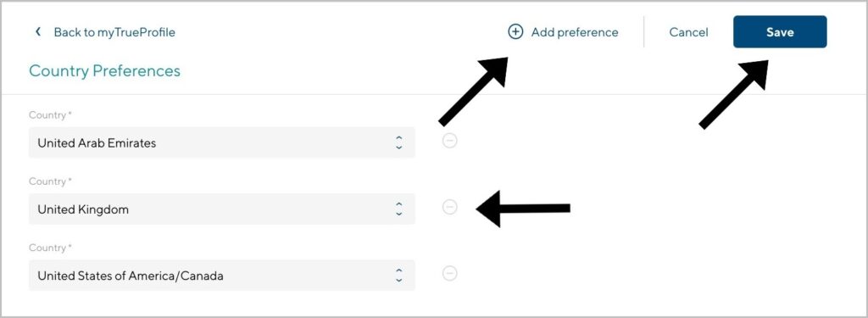Open the United Kingdom country dropdown
868x318 pixels.
(221, 209)
